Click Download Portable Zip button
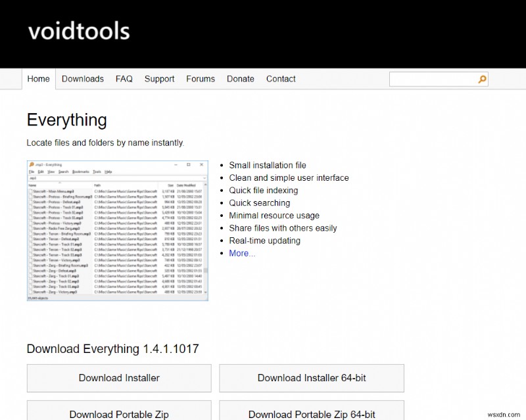Viewport: 526px width, 420px height. point(119,414)
